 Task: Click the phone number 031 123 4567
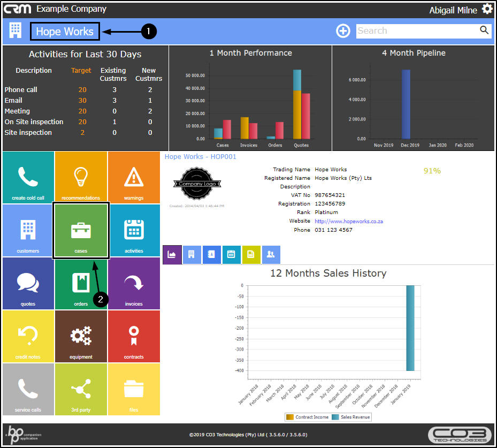333,230
